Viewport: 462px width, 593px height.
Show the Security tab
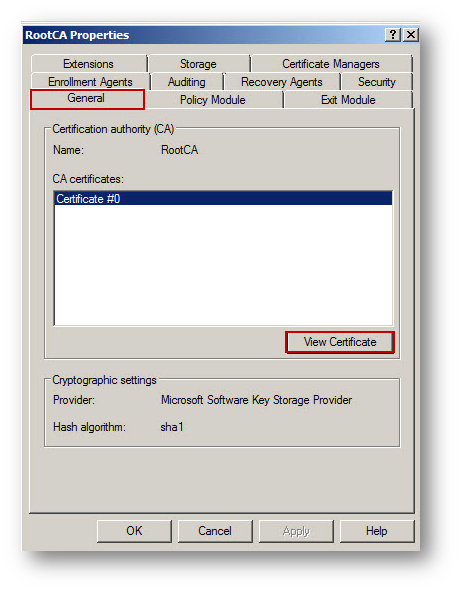(x=377, y=82)
